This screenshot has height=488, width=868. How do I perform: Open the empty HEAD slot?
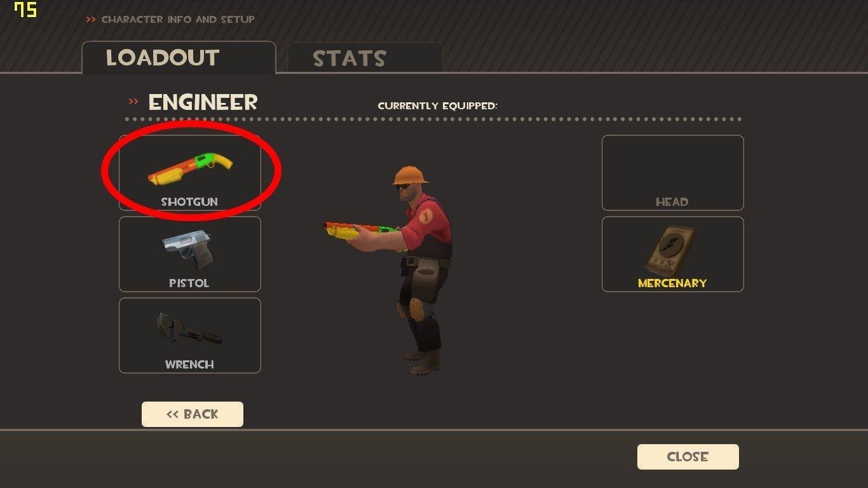click(x=672, y=173)
